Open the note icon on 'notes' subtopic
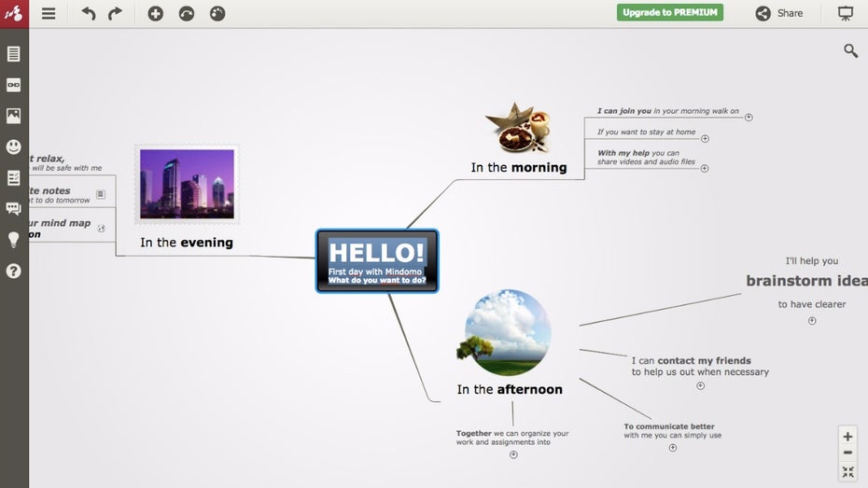868x488 pixels. point(101,194)
